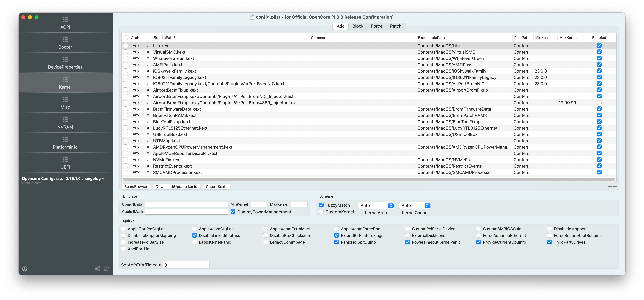Select the Block tab
Viewport: 644px width, 300px height.
358,26
